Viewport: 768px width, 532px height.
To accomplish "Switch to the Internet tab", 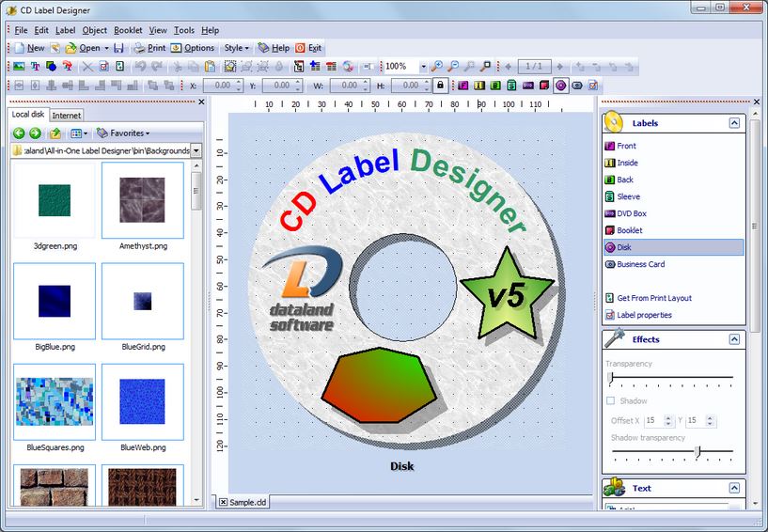I will pyautogui.click(x=66, y=116).
